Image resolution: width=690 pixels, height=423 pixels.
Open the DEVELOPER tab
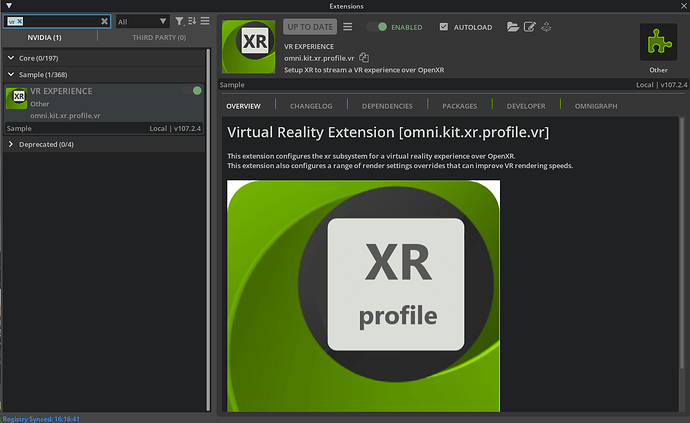coord(526,106)
